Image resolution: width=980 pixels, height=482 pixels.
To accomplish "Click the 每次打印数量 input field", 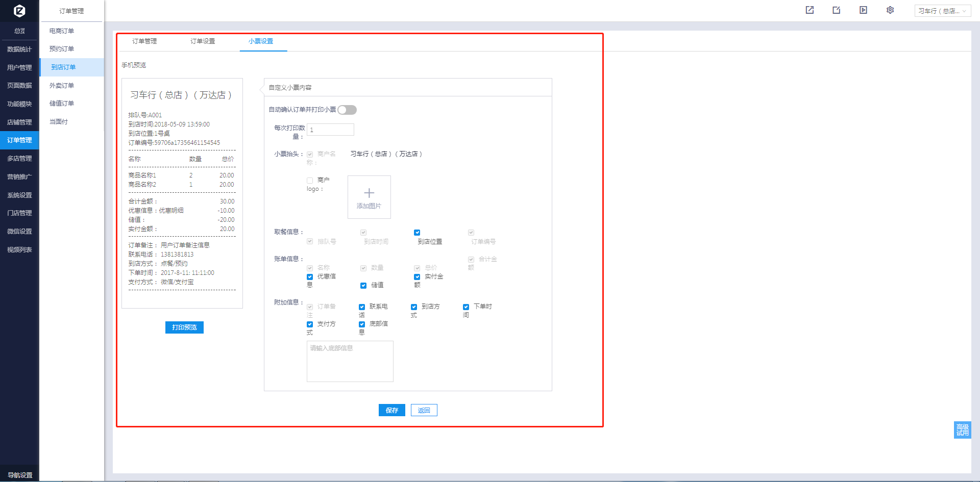I will click(x=330, y=130).
